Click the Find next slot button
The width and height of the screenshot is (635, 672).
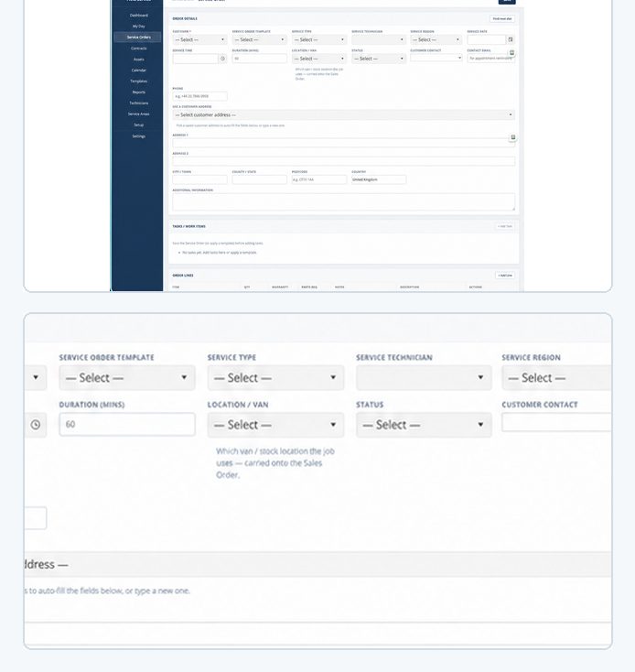pos(501,19)
